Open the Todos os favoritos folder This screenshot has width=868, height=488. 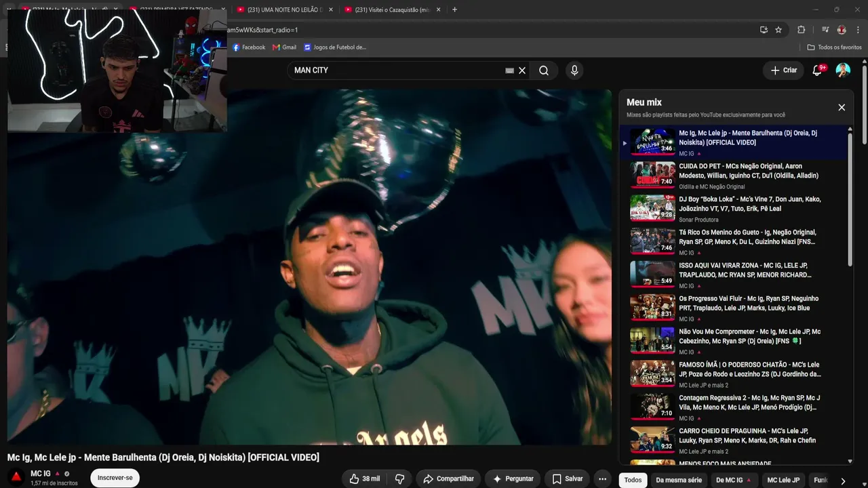(x=834, y=47)
